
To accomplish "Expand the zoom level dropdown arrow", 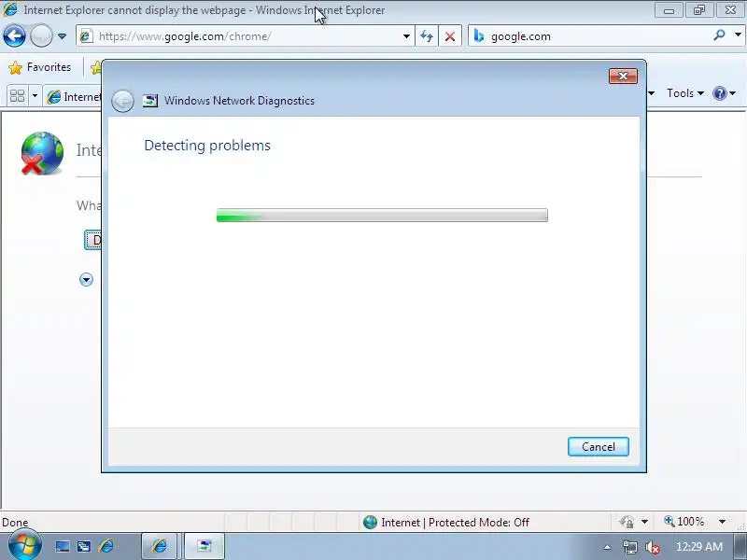I will [722, 522].
